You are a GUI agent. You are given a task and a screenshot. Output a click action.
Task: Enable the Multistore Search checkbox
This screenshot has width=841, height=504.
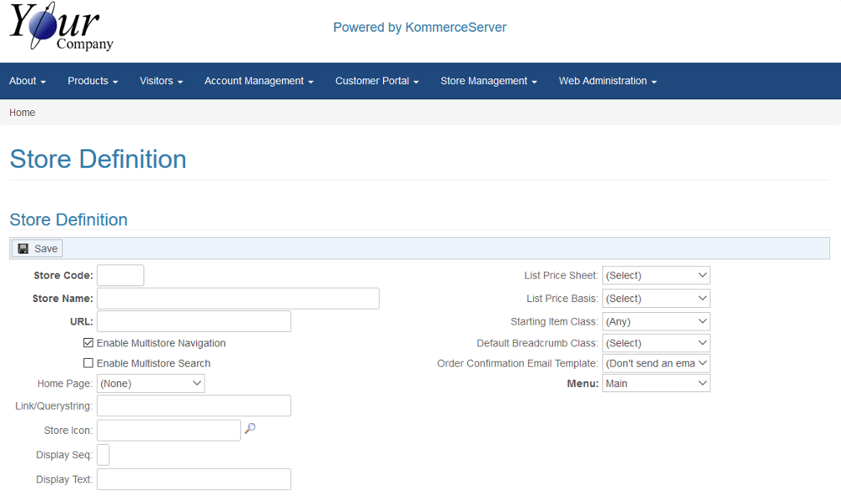click(x=88, y=363)
